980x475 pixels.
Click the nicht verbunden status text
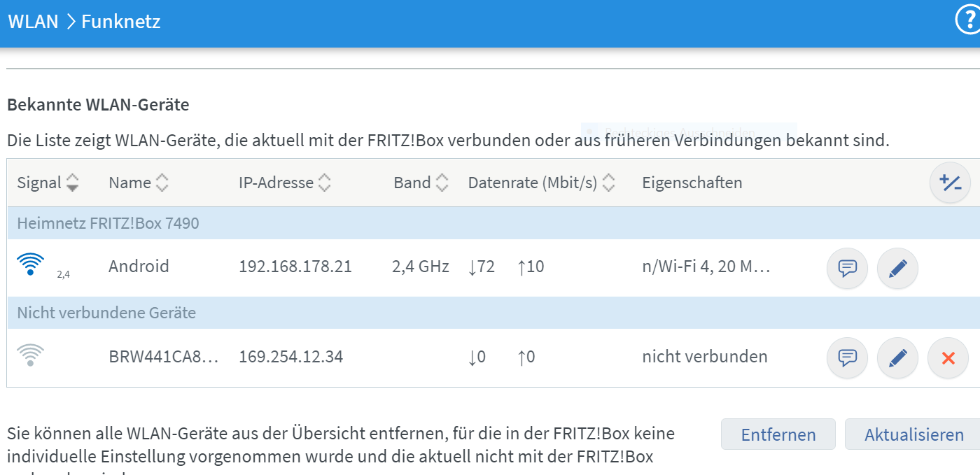(x=705, y=357)
